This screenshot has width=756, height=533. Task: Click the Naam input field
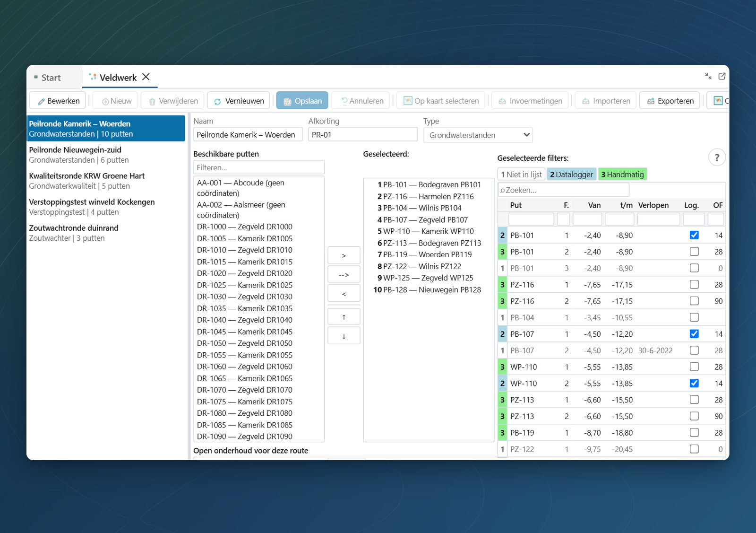pos(248,135)
